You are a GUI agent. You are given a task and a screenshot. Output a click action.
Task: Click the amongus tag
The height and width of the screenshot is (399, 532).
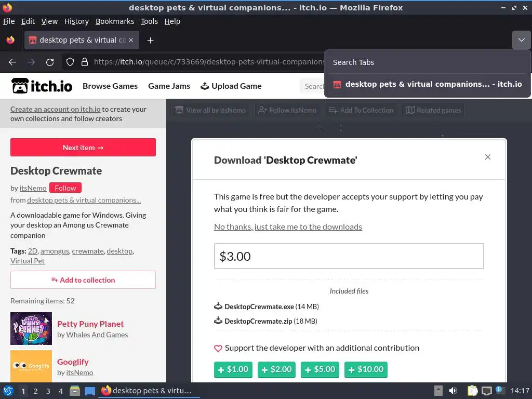click(x=55, y=251)
